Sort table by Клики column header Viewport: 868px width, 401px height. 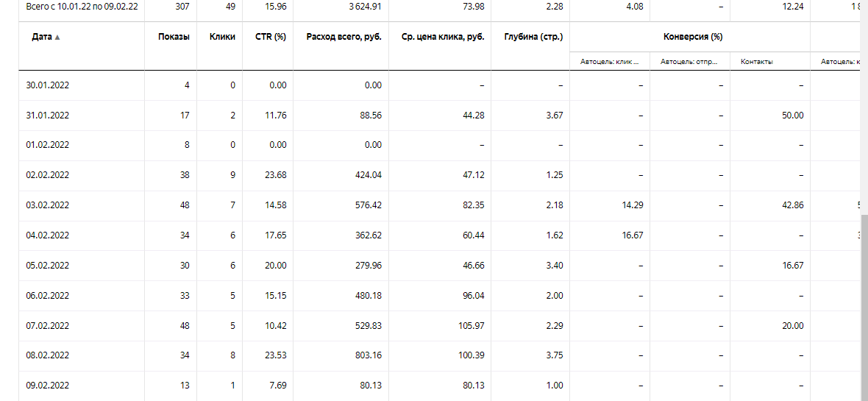[222, 37]
